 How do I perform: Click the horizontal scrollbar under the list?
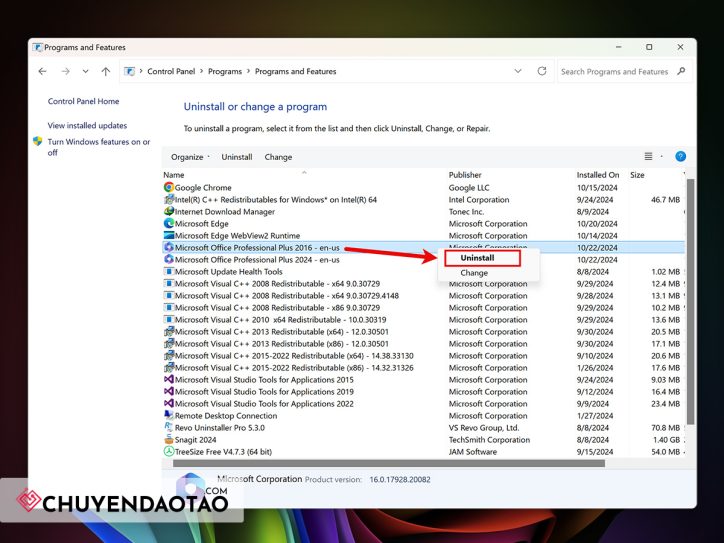click(x=389, y=463)
